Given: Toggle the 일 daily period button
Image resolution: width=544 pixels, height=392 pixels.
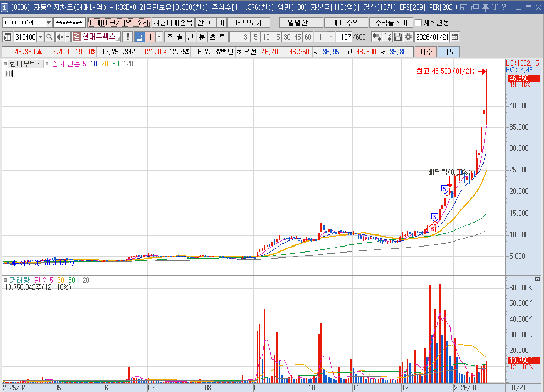Looking at the screenshot, I should click(x=140, y=37).
